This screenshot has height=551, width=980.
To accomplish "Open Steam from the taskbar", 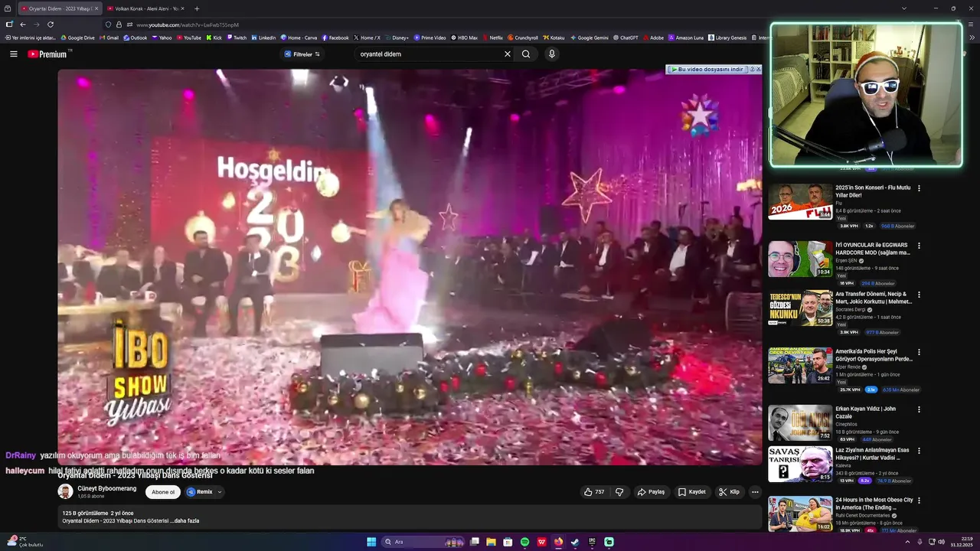I will point(575,542).
